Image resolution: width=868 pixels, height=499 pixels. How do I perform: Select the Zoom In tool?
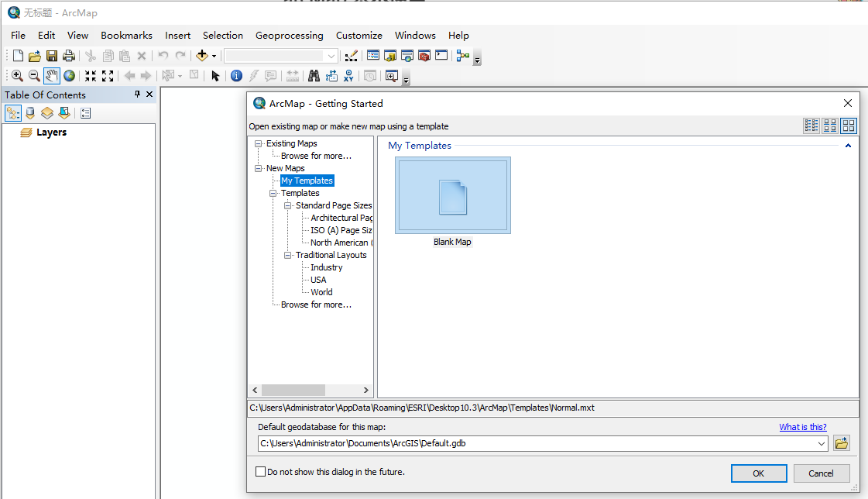(x=17, y=75)
